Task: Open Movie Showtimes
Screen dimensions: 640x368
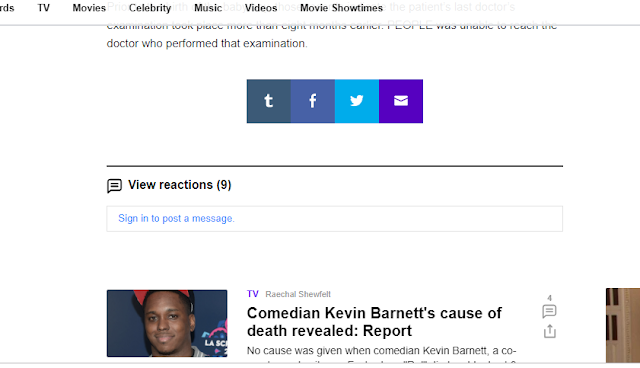Action: [x=341, y=8]
